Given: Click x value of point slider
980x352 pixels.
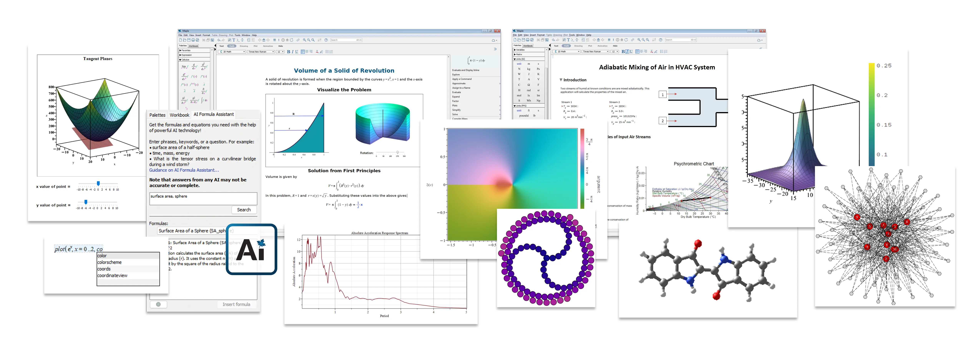Looking at the screenshot, I should tap(98, 184).
